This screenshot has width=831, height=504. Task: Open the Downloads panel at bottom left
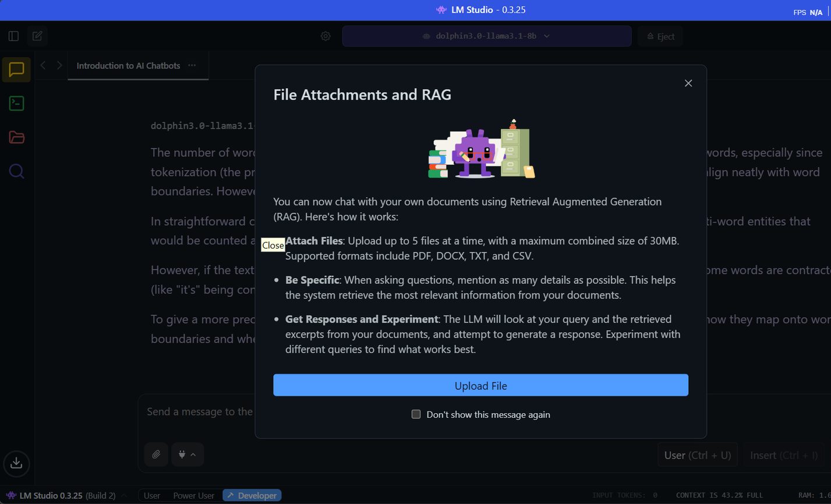point(16,463)
